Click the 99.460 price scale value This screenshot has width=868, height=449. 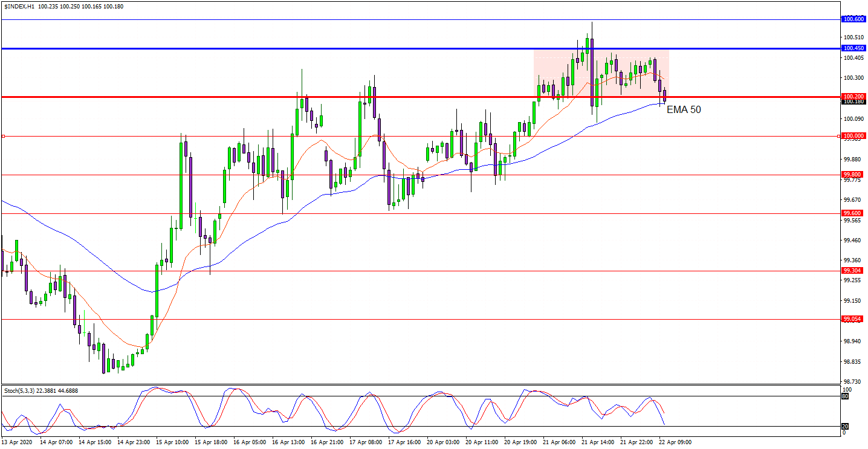pos(853,240)
